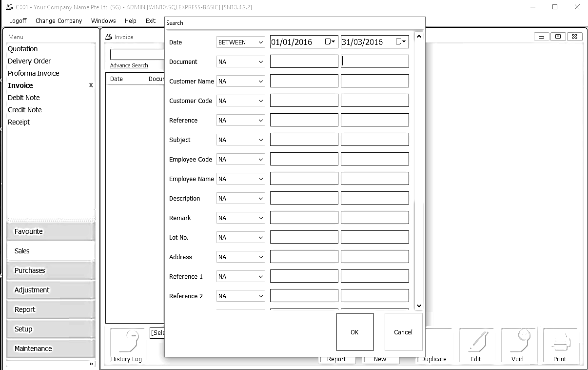The width and height of the screenshot is (588, 370).
Task: Click the Advance Search link
Action: (x=129, y=65)
